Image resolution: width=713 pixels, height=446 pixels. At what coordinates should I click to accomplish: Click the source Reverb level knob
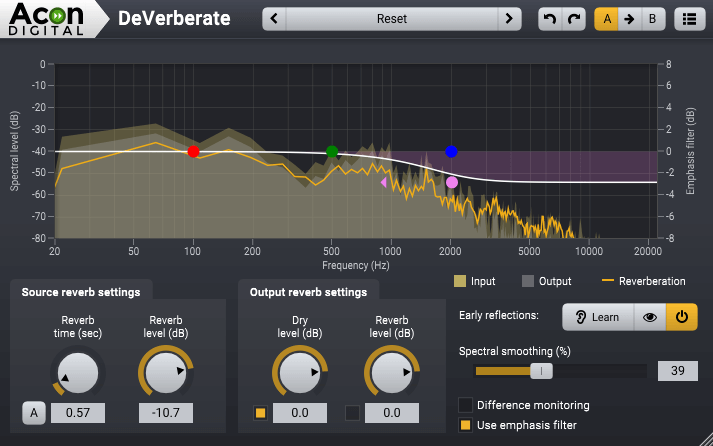tap(166, 373)
